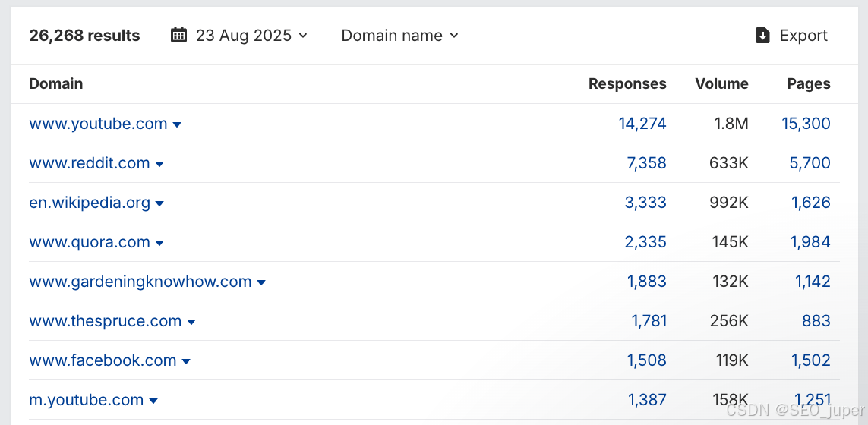Open the m.youtube.com domain link

coord(87,399)
